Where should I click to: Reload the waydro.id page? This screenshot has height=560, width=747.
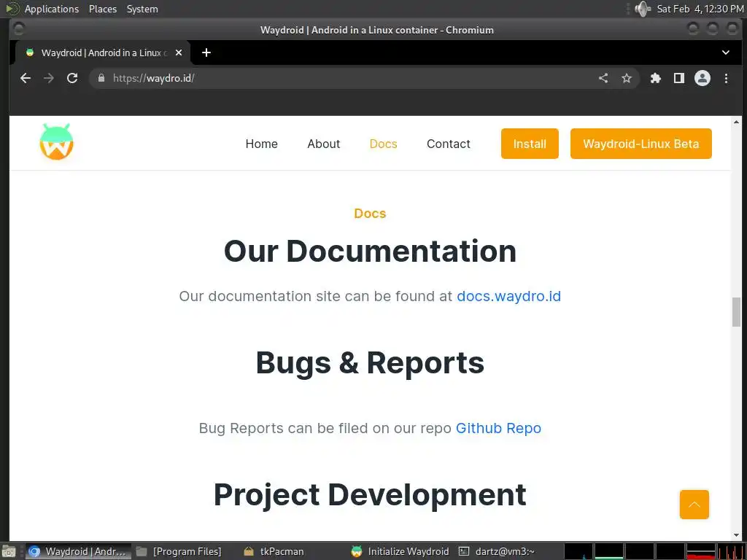pos(72,78)
